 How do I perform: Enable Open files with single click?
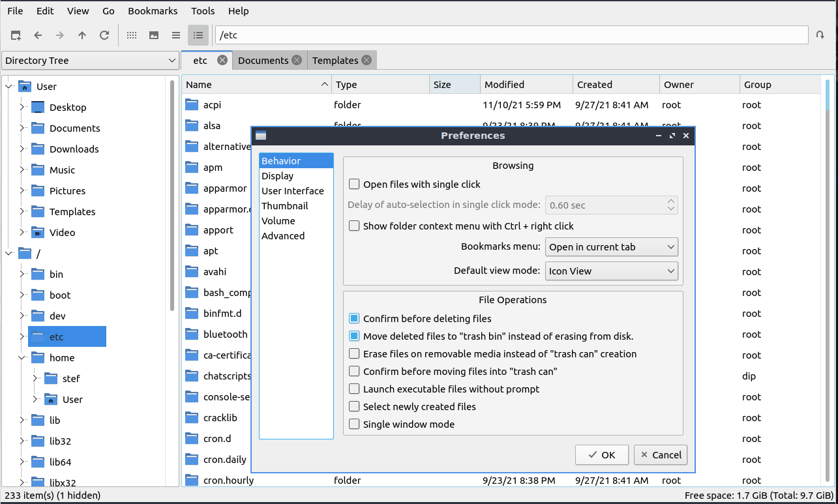tap(354, 185)
